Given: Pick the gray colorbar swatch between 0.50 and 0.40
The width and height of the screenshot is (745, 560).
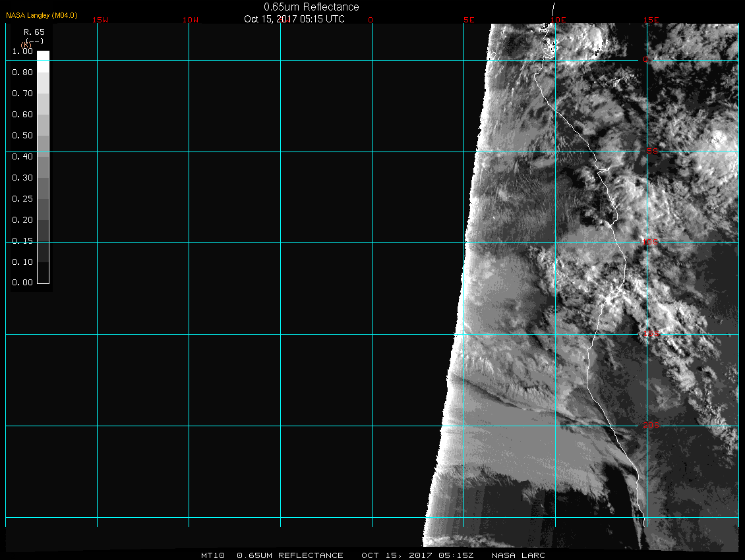Looking at the screenshot, I should coord(44,146).
